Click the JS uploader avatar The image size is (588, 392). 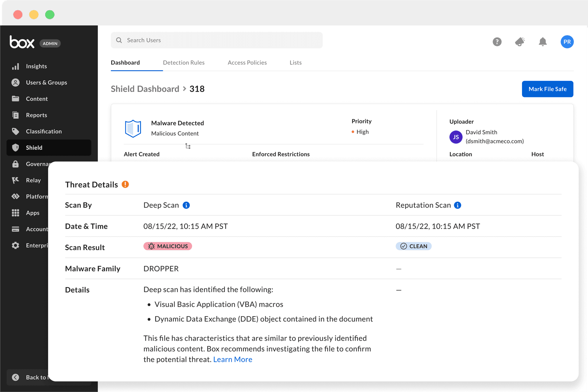[456, 137]
